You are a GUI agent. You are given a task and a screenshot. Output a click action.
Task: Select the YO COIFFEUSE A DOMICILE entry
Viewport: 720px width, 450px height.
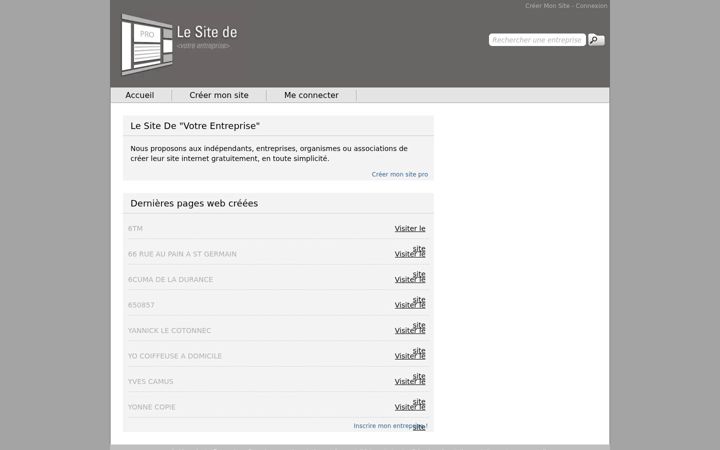click(175, 356)
